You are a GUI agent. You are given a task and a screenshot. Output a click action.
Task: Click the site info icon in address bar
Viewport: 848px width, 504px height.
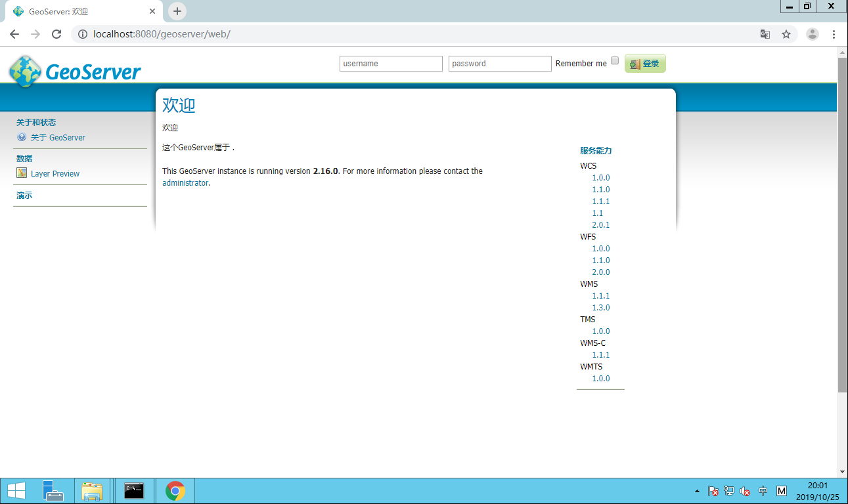click(x=83, y=34)
